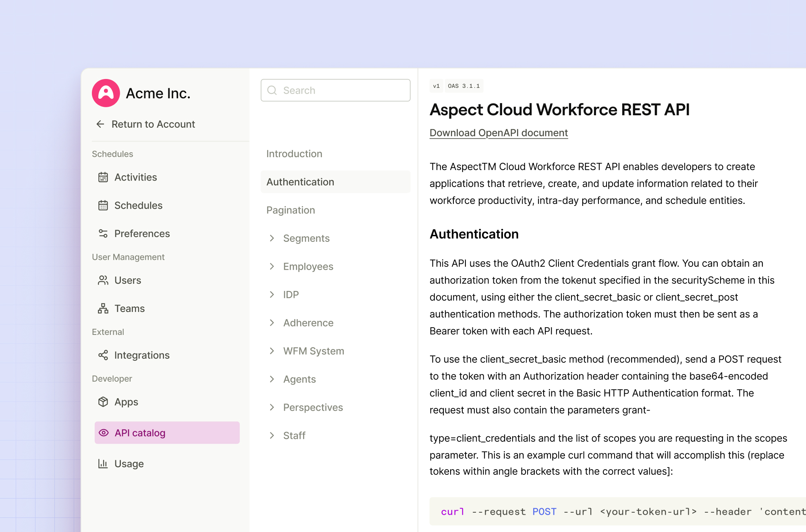Expand the Perspectives section chevron
Screen dimensions: 806x532
[272, 408]
